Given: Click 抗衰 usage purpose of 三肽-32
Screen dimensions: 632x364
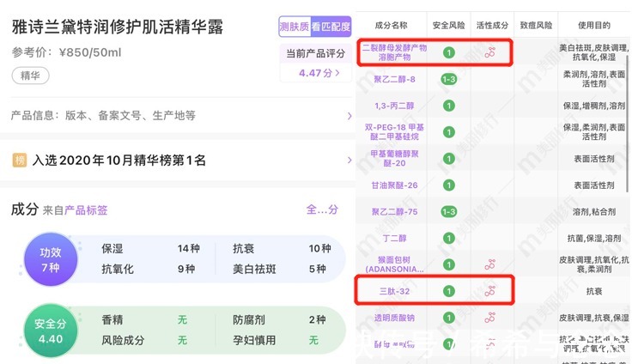Looking at the screenshot, I should coord(594,291).
